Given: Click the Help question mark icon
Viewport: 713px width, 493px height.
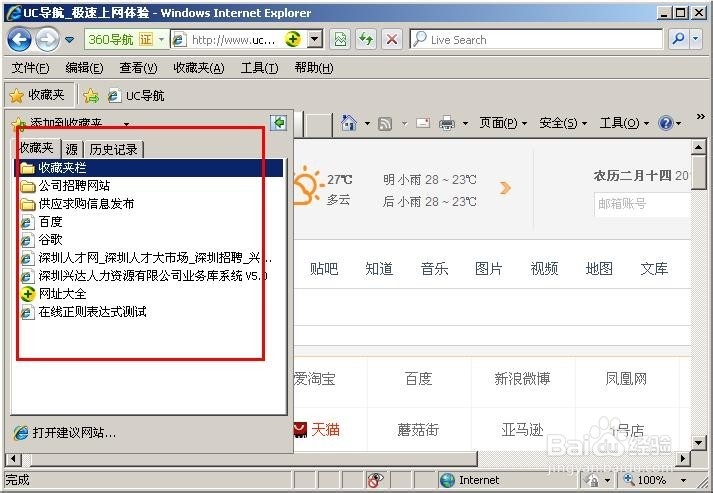Looking at the screenshot, I should point(666,123).
